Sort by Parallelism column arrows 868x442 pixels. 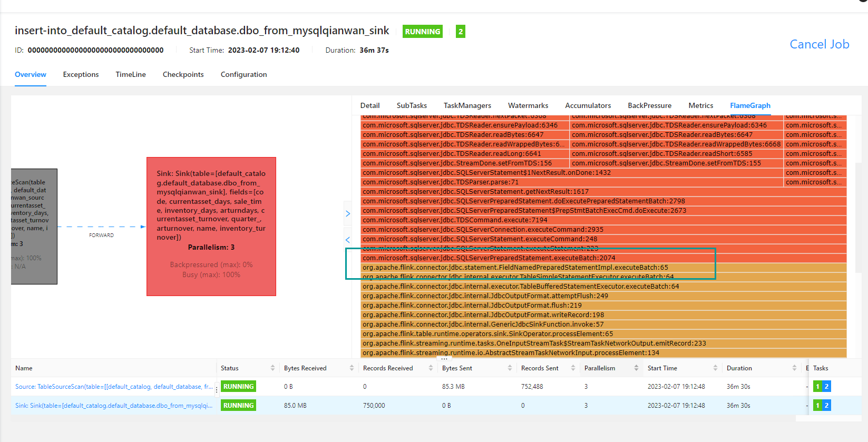[636, 368]
